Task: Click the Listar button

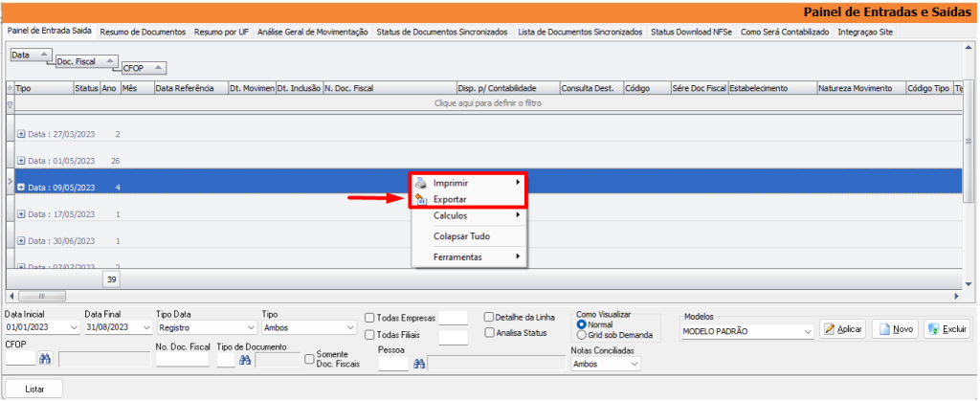Action: click(x=34, y=389)
